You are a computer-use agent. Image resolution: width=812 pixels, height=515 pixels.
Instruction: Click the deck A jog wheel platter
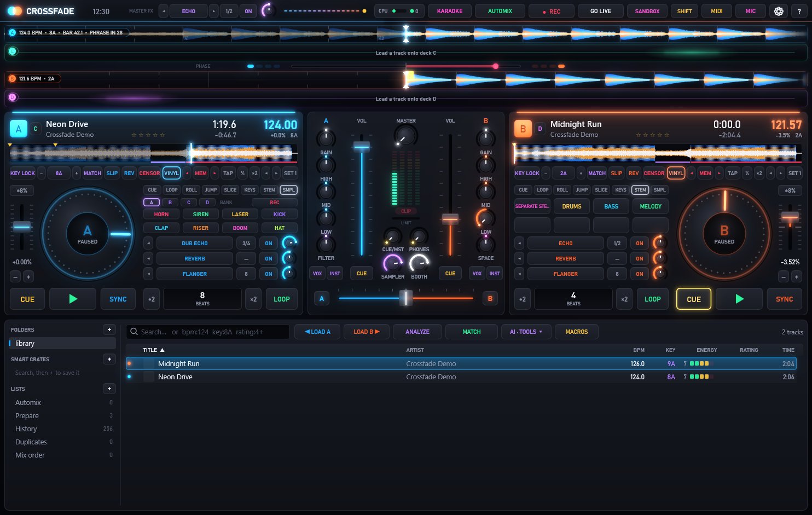(x=88, y=234)
